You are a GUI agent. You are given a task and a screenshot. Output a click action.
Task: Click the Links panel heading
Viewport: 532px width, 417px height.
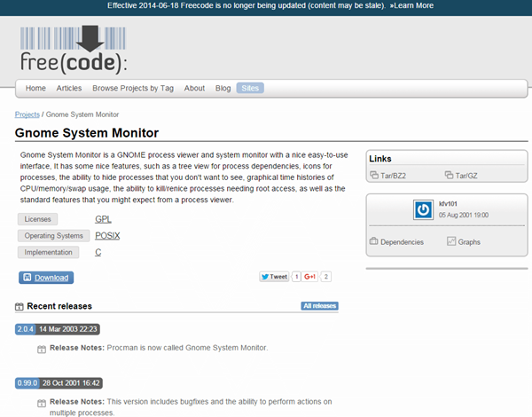point(380,159)
